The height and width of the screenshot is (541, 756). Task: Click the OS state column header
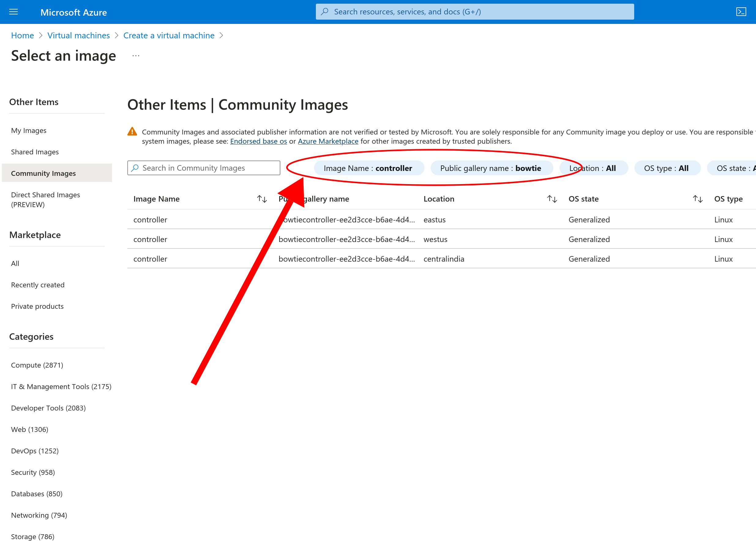pyautogui.click(x=584, y=199)
